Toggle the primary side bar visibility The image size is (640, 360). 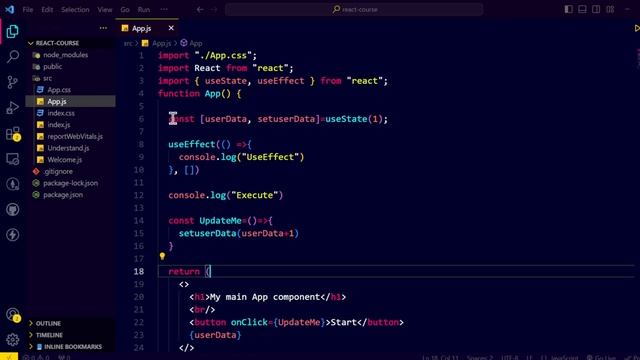click(x=569, y=9)
